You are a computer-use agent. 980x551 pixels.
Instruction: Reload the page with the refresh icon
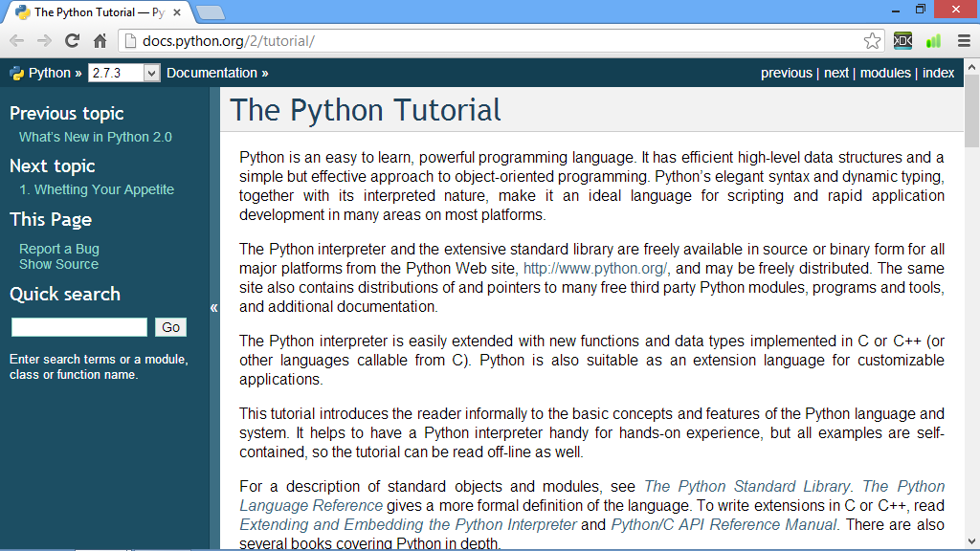click(73, 40)
